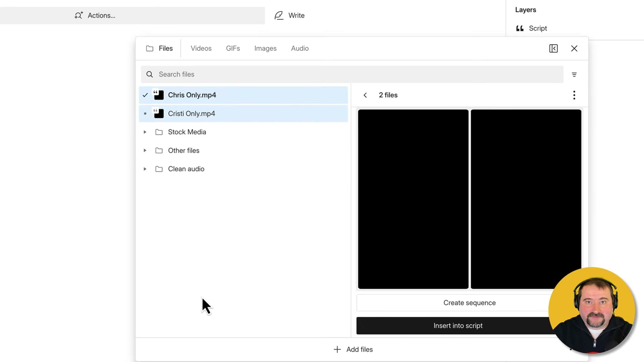Click the video clip icon beside Chris Only.mp4
The width and height of the screenshot is (644, 362).
[159, 95]
